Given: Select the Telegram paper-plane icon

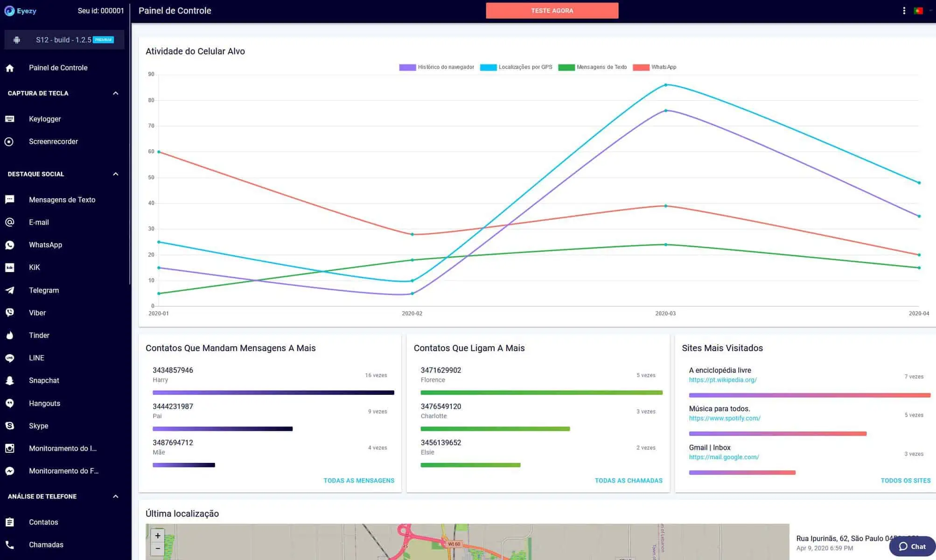Looking at the screenshot, I should (9, 290).
